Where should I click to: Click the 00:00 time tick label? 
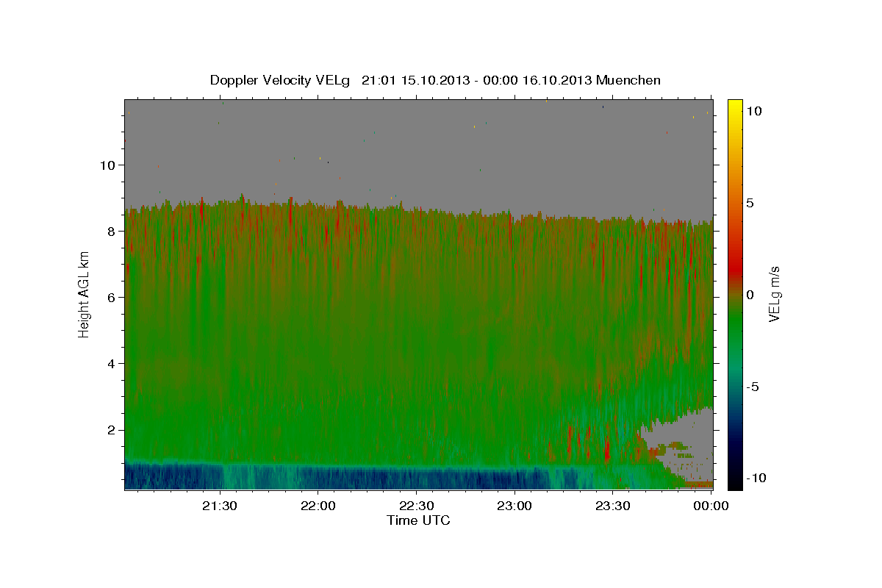pyautogui.click(x=711, y=506)
